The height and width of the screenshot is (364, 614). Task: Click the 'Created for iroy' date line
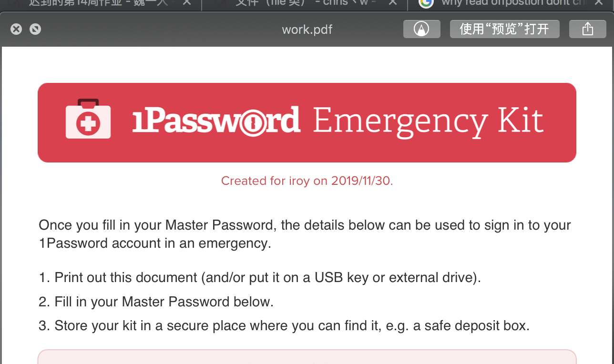(x=307, y=181)
